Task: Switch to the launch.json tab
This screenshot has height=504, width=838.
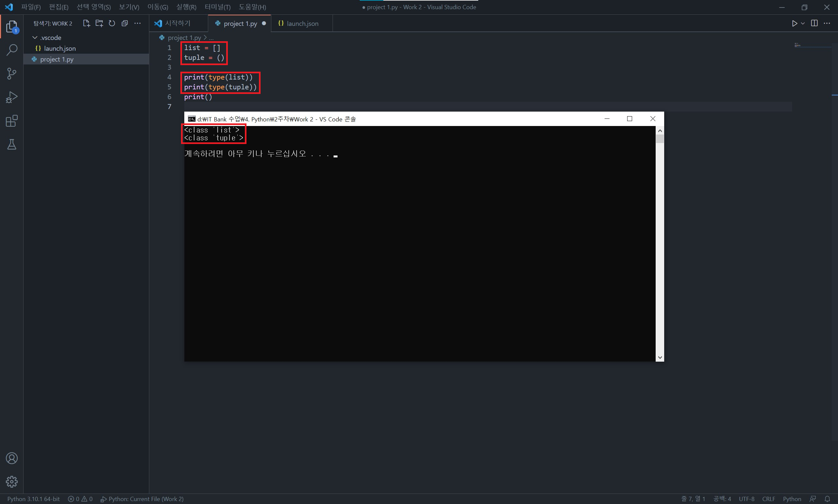Action: point(302,24)
